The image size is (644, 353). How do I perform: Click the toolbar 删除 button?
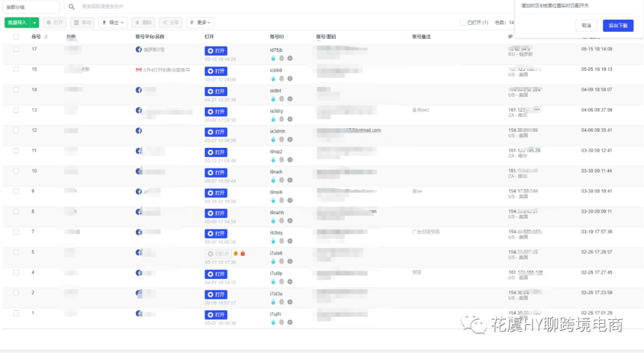tap(143, 23)
